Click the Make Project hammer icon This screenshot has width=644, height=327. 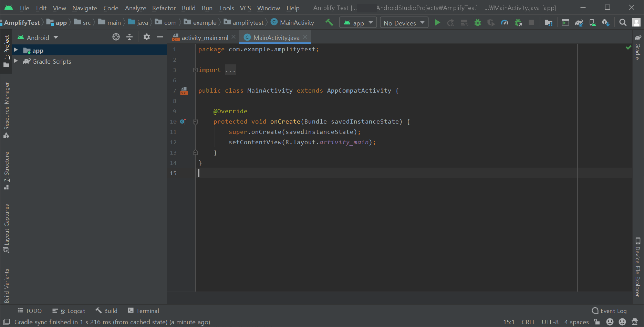329,23
